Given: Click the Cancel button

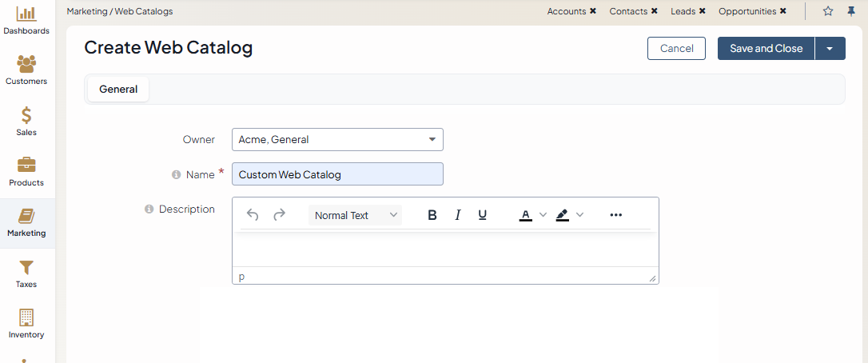Looking at the screenshot, I should point(676,49).
